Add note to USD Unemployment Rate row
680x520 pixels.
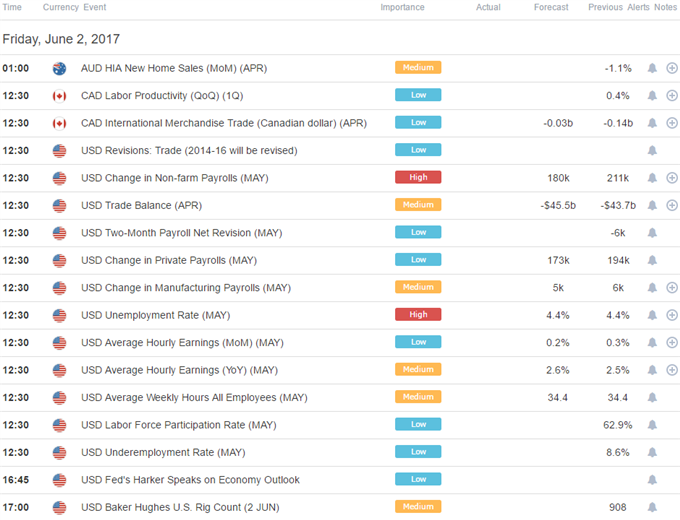pyautogui.click(x=672, y=315)
